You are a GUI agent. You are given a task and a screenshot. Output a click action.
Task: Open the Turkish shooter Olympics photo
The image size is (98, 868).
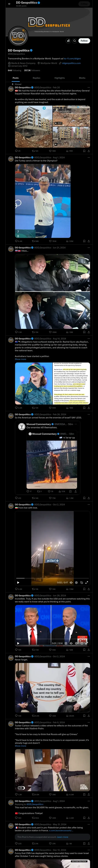coord(43,201)
